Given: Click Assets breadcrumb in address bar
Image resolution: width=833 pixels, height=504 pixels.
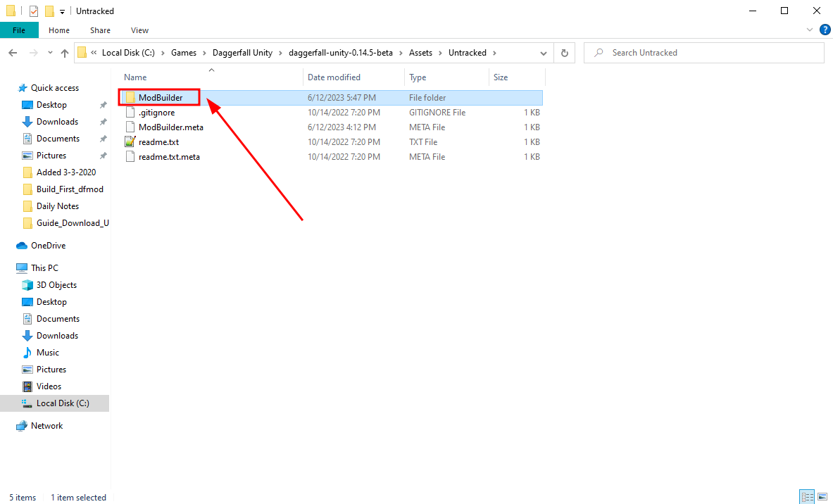Looking at the screenshot, I should click(x=421, y=53).
